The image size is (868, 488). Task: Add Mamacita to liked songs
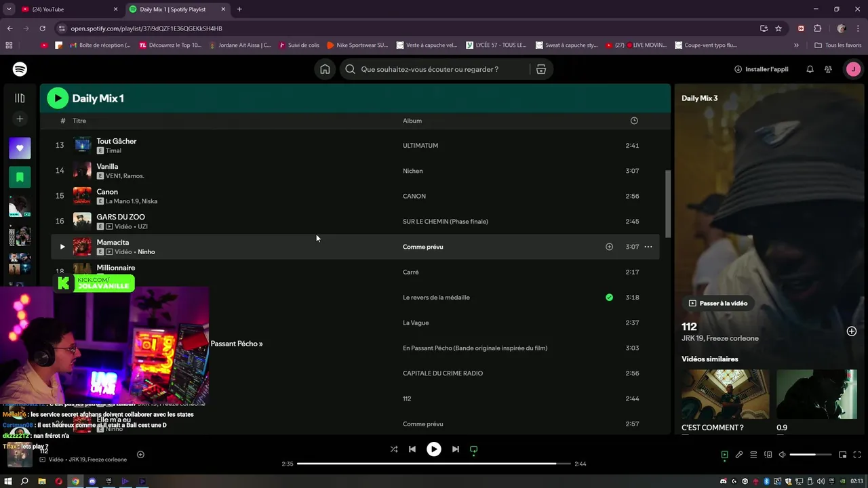[x=609, y=247]
